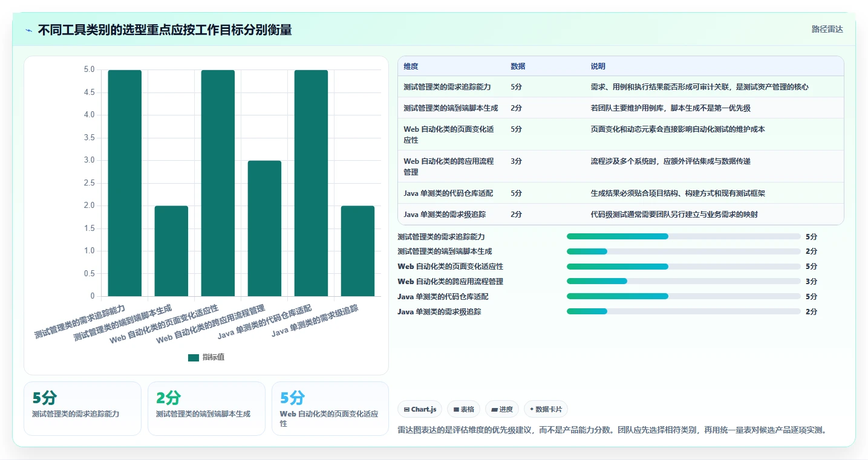Click the 5.0 tick on the chart y-axis
Image resolution: width=868 pixels, height=460 pixels.
coord(88,70)
